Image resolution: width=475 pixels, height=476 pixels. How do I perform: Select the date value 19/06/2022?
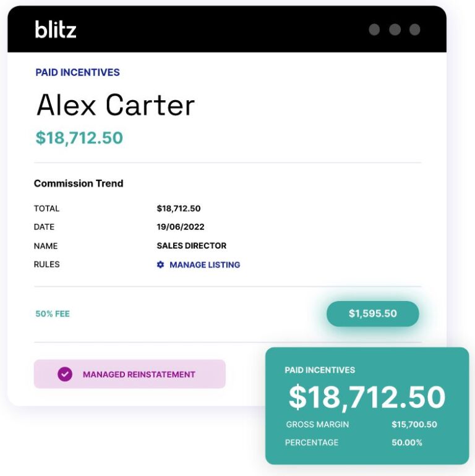[181, 227]
